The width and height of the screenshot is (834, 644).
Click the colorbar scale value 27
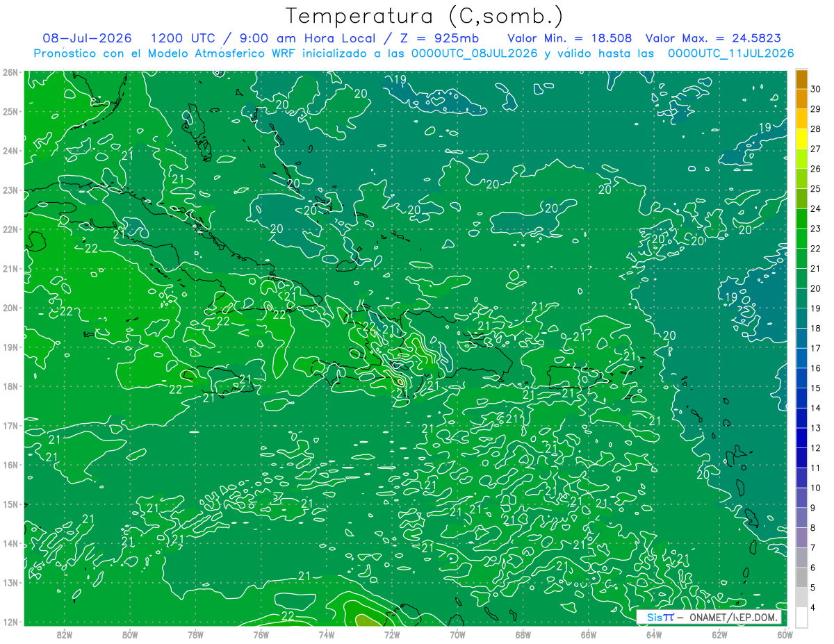pos(816,149)
